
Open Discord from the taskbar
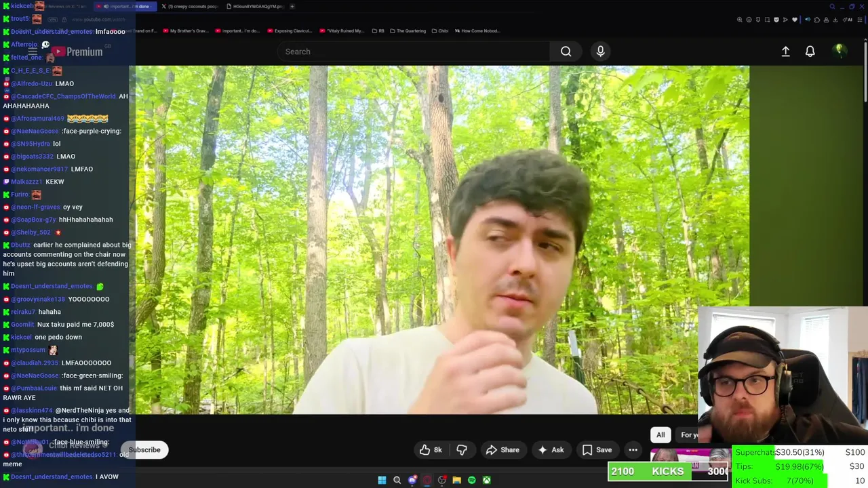(x=412, y=480)
